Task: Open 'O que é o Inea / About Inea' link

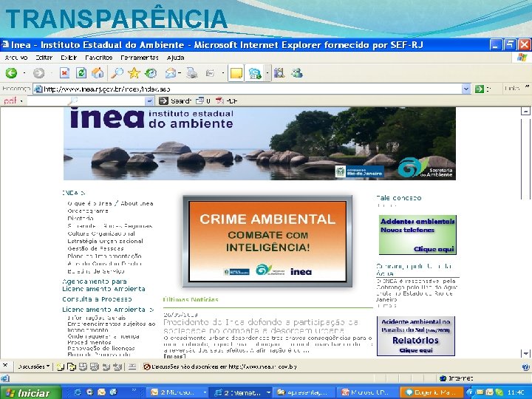Action: tap(110, 204)
